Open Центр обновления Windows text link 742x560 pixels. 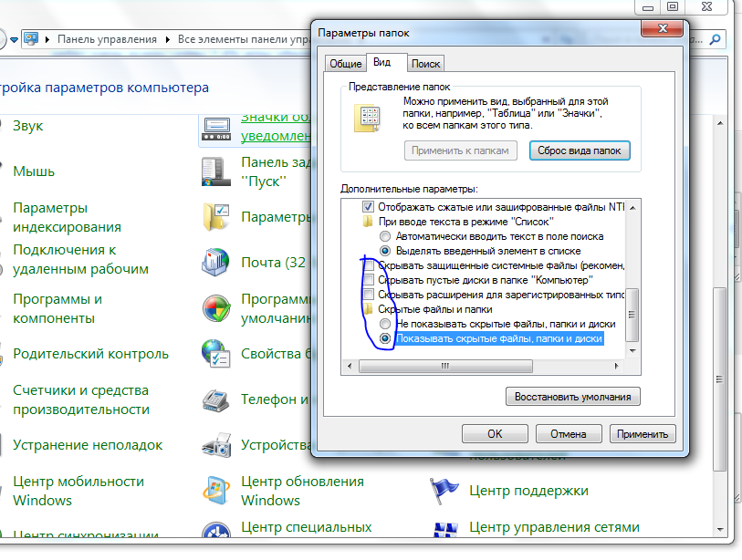coord(302,491)
